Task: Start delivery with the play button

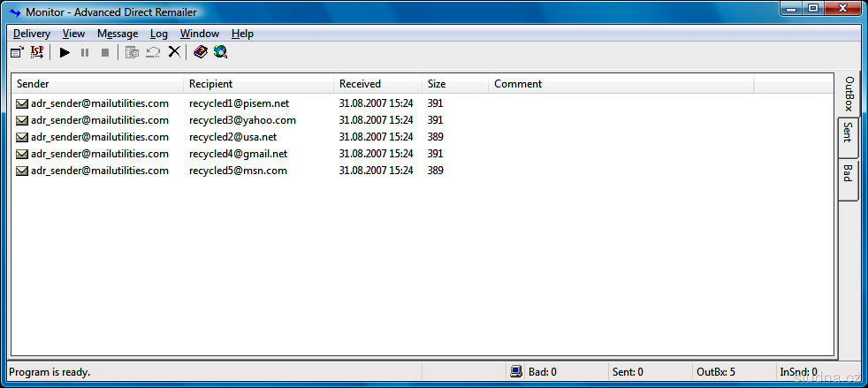Action: point(65,52)
